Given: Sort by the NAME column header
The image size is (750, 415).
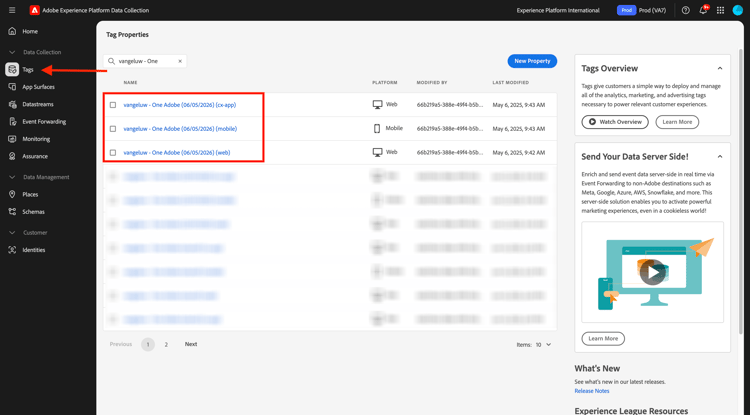Looking at the screenshot, I should coord(130,83).
